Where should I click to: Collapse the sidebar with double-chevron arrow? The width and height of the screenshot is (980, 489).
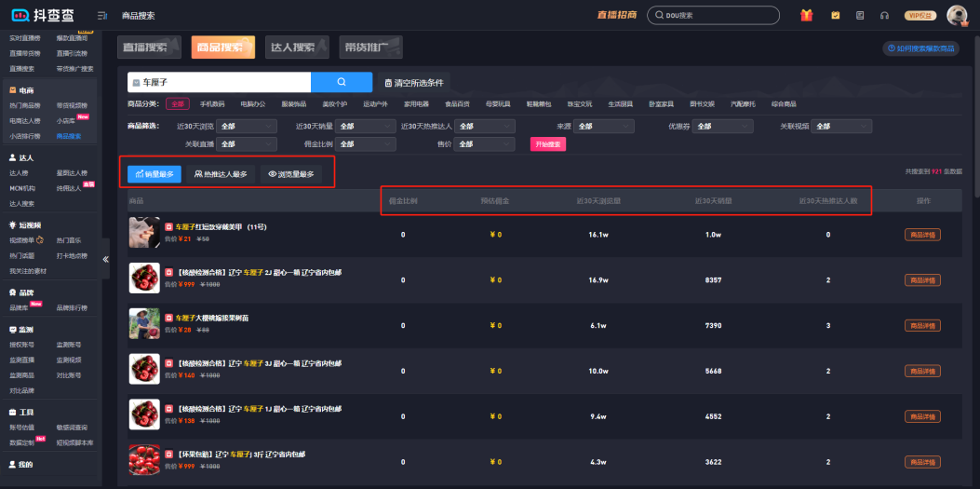pyautogui.click(x=105, y=259)
